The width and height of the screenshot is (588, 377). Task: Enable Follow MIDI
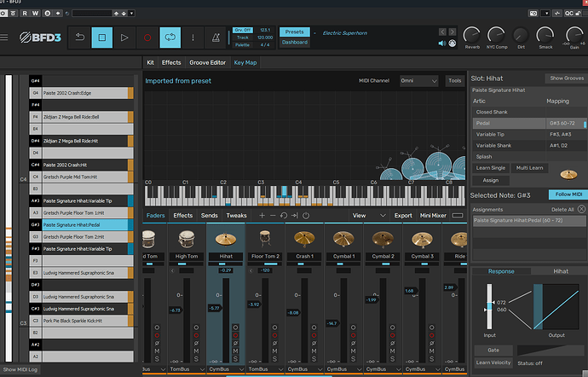click(x=568, y=194)
